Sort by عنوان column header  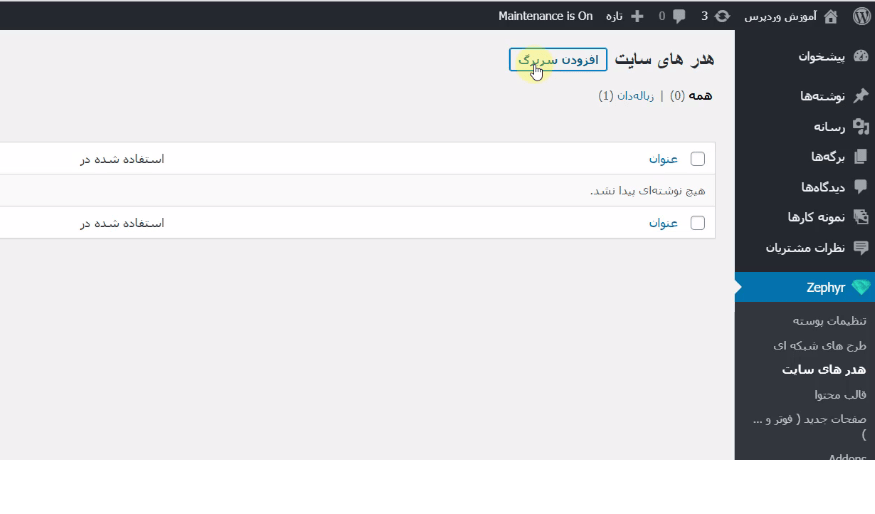pos(663,159)
